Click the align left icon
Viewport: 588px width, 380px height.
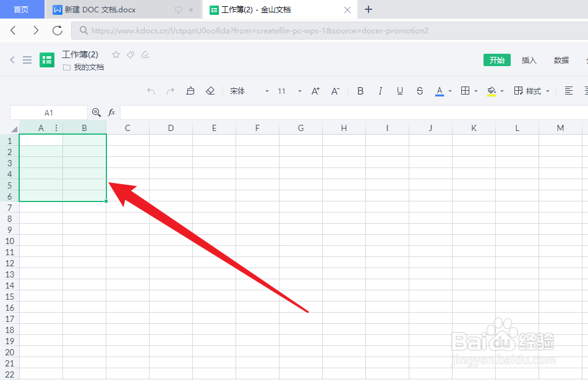[x=568, y=91]
